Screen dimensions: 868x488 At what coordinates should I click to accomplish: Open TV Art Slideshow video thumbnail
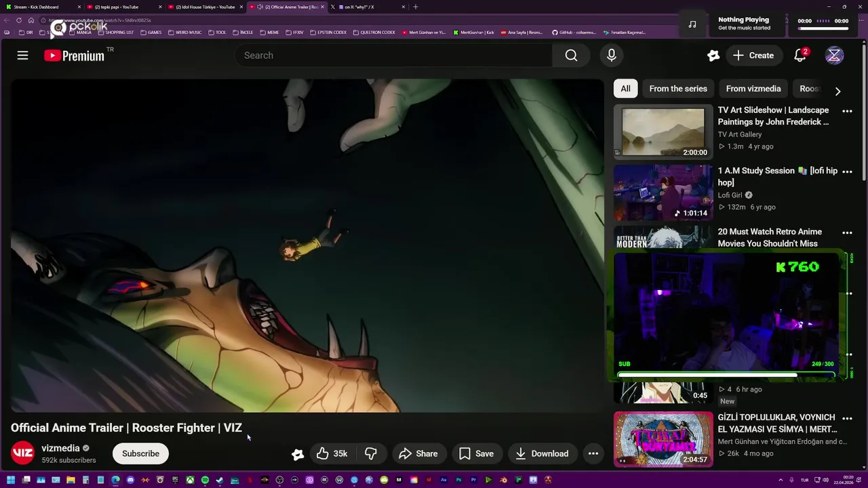click(x=663, y=132)
